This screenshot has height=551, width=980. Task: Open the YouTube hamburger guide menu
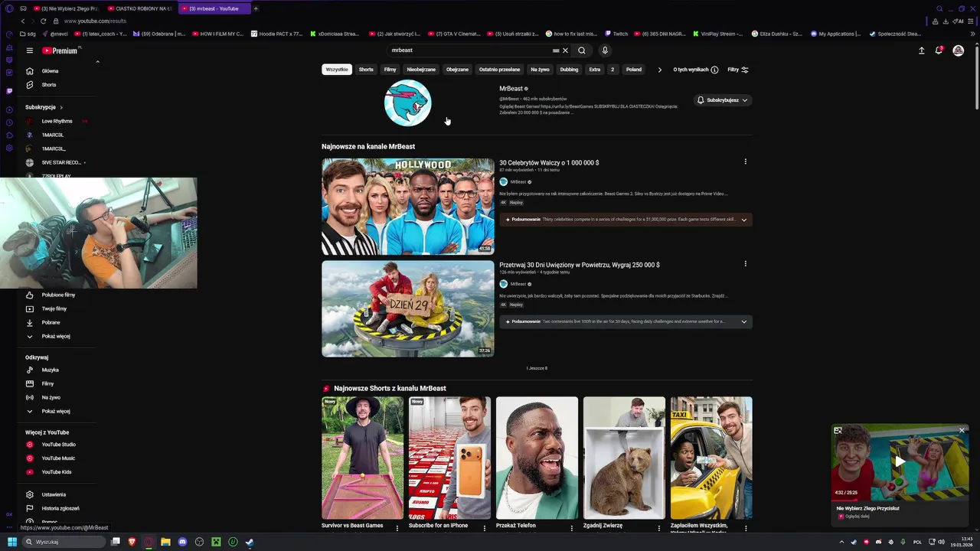[x=29, y=51]
